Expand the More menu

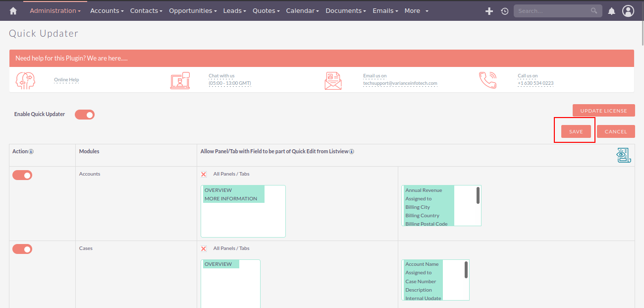[x=416, y=10]
